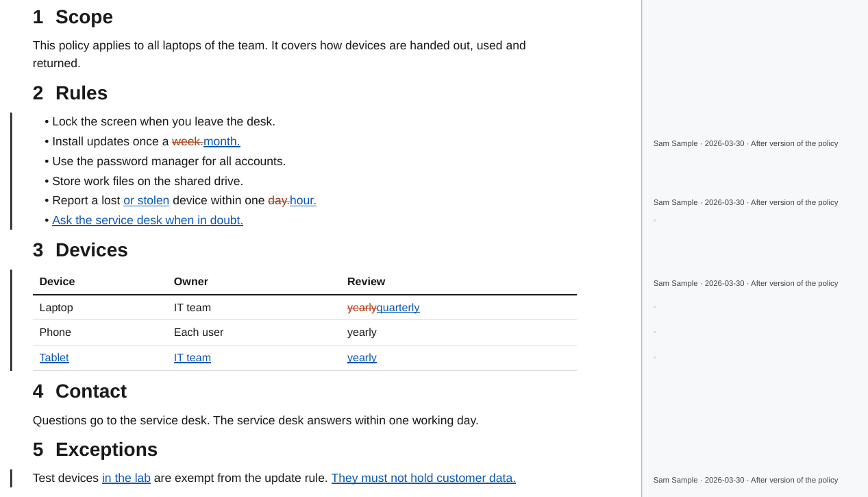
Task: Open the Sam Sample annotation beside the Exceptions paragraph
Action: [745, 480]
